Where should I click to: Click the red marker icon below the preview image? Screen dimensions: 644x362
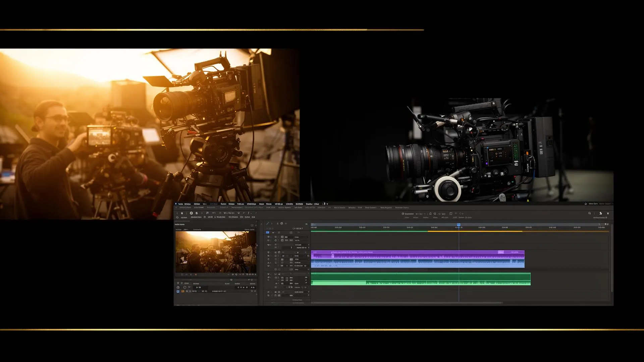pos(196,275)
